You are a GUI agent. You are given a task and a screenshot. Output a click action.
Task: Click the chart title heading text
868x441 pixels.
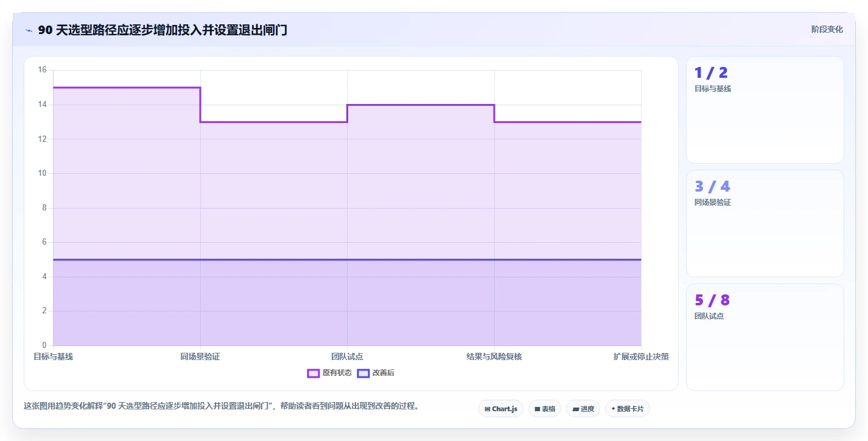coord(163,30)
